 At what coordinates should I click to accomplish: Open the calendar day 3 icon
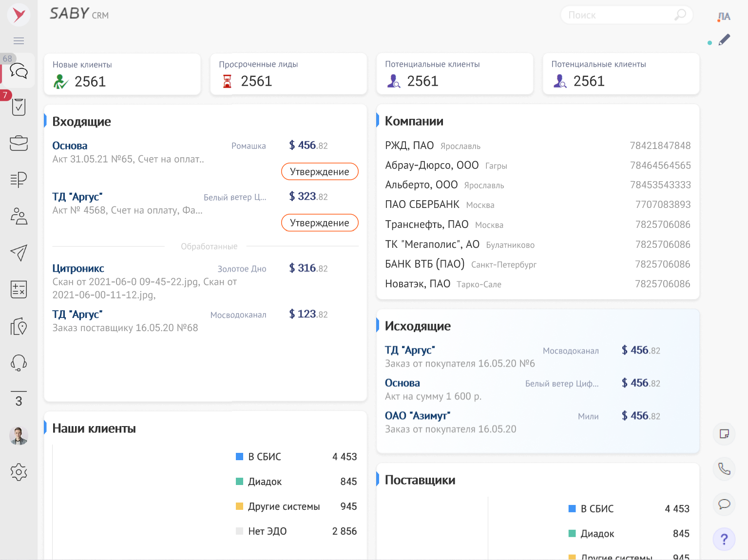[x=19, y=399]
